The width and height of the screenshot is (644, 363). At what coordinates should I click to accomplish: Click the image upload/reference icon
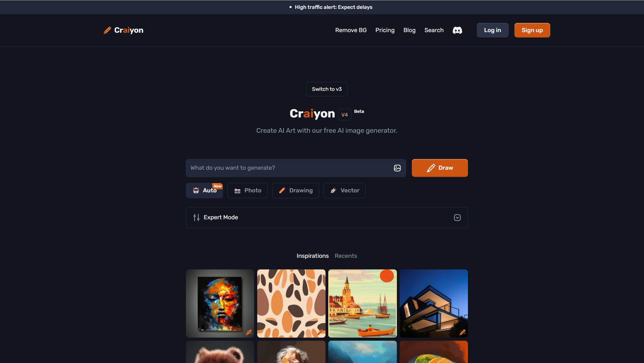(397, 168)
